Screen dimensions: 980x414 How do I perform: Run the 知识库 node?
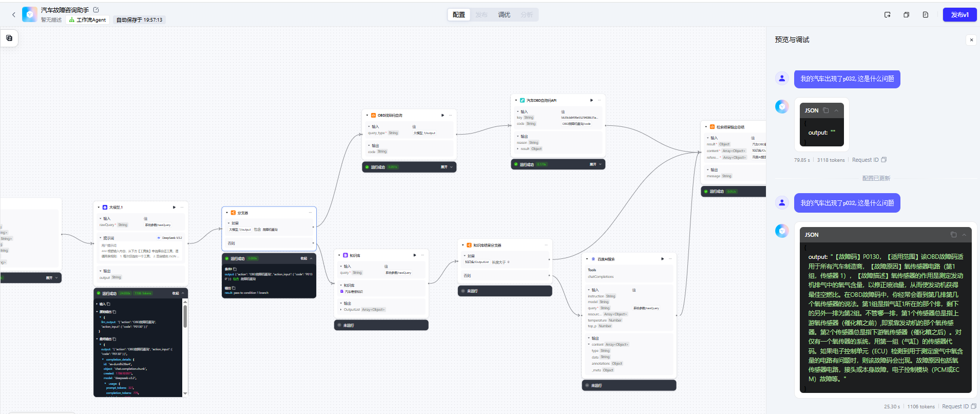pos(415,255)
